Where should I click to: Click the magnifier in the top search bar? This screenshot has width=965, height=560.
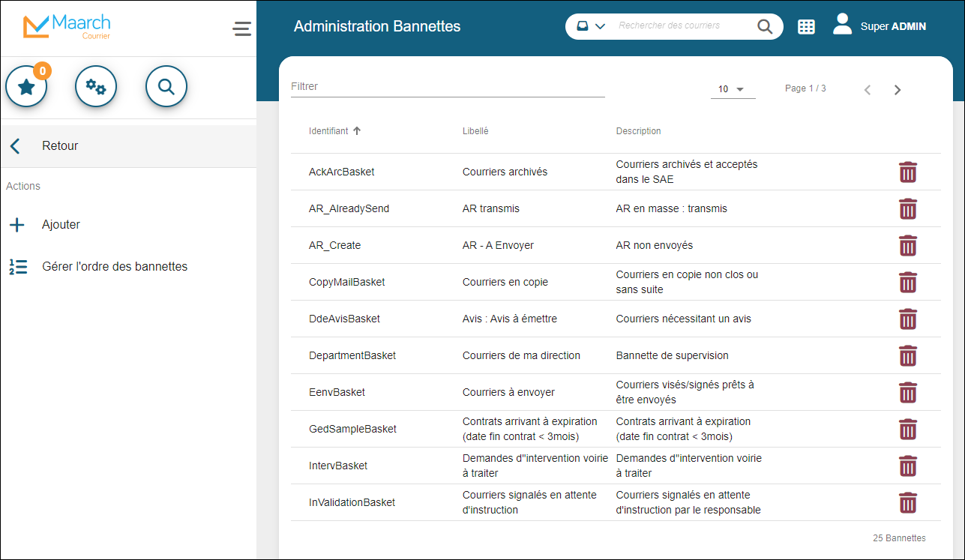pyautogui.click(x=764, y=27)
